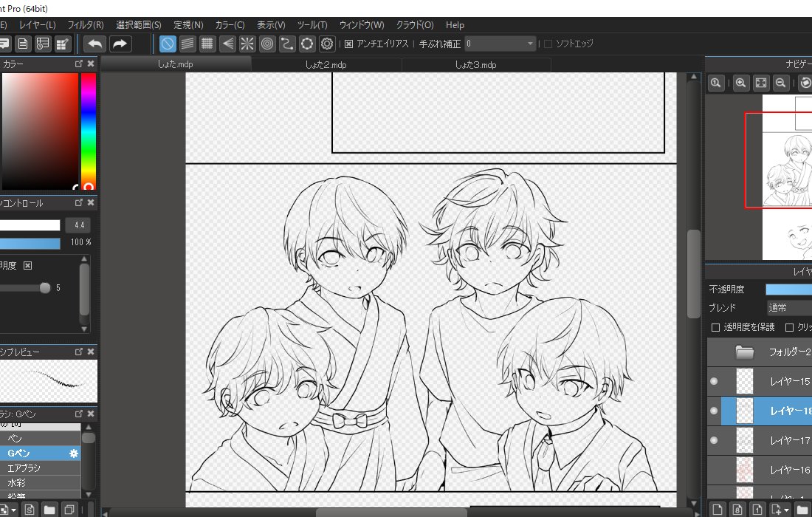The image size is (812, 517).
Task: Open the 表示(V) menu
Action: pyautogui.click(x=271, y=25)
